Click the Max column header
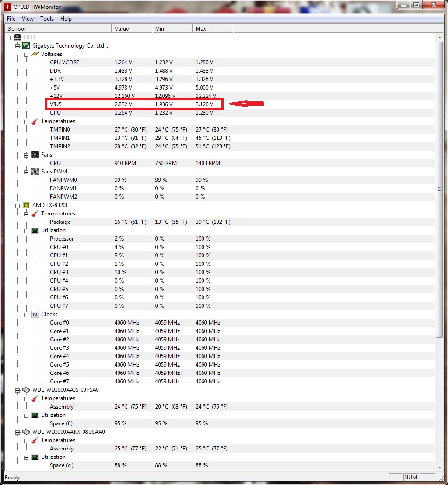448x485 pixels. [213, 29]
